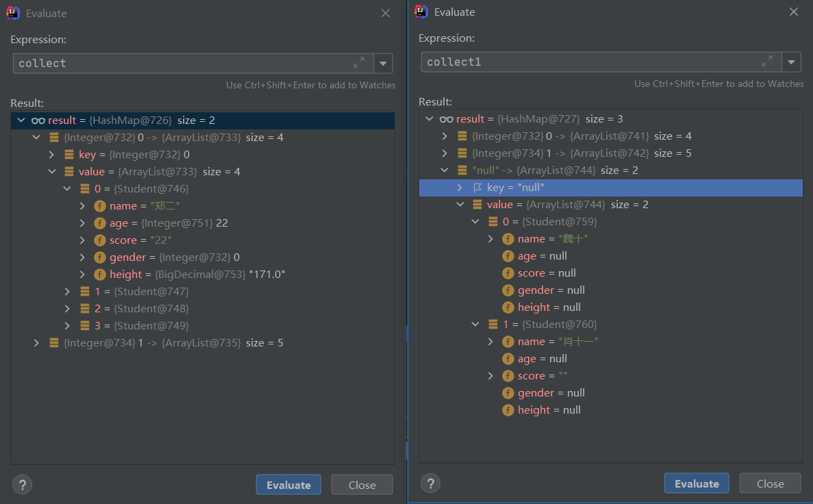
Task: Expand the name = "郑二" field
Action: coord(82,206)
